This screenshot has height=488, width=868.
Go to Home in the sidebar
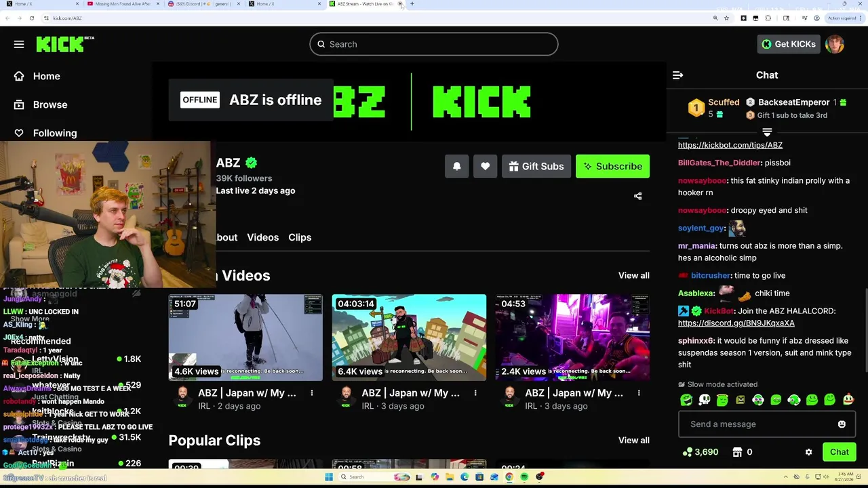click(x=37, y=76)
